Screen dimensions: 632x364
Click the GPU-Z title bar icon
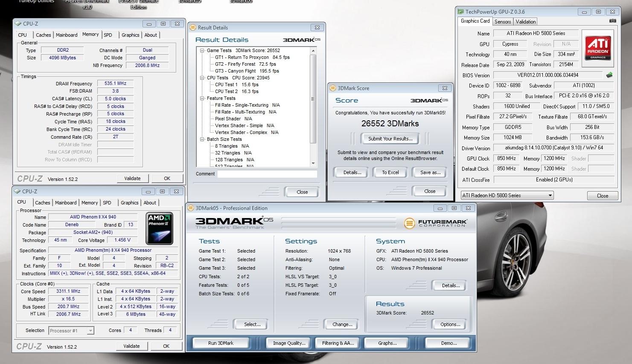(x=460, y=12)
